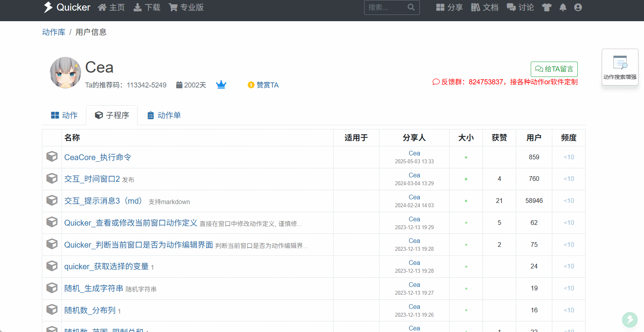Switch to the 动作 tab

64,115
